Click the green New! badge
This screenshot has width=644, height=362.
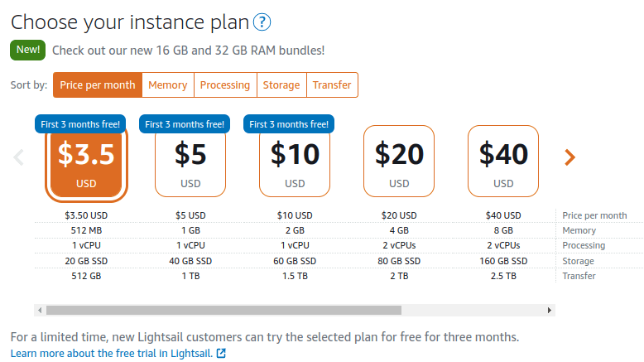pos(28,51)
